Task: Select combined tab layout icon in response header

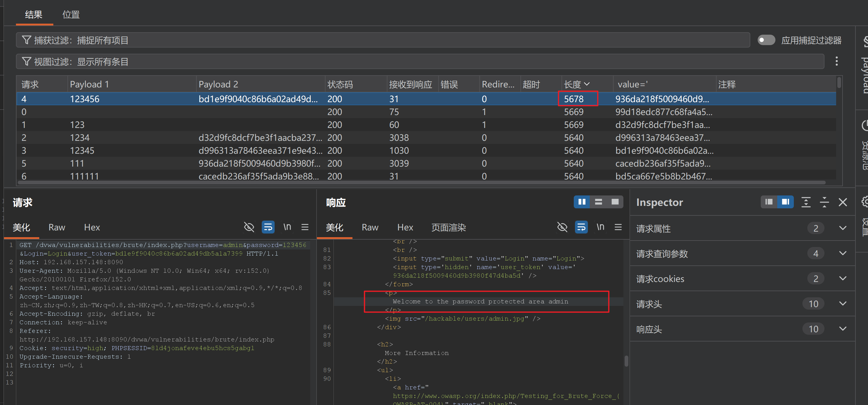Action: tap(615, 202)
